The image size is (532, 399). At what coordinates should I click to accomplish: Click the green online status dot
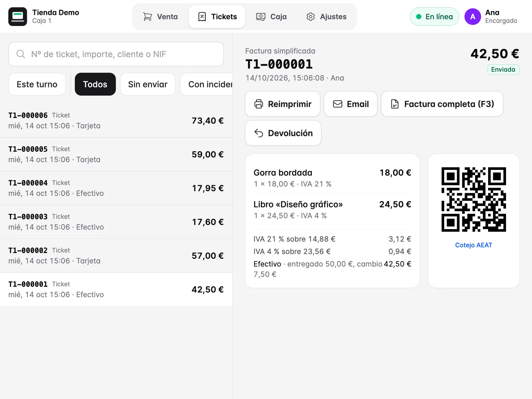tap(419, 17)
